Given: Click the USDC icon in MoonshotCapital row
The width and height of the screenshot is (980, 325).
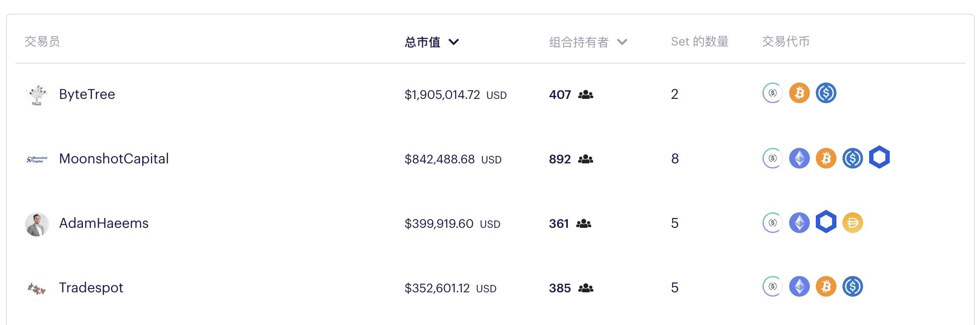Looking at the screenshot, I should click(852, 158).
